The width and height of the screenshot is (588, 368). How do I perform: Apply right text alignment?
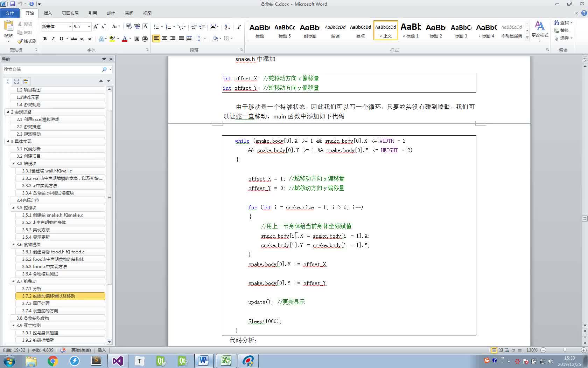click(x=173, y=39)
